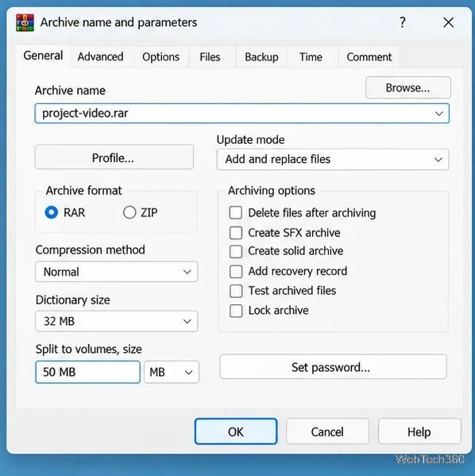Enable Add recovery record

(x=236, y=272)
